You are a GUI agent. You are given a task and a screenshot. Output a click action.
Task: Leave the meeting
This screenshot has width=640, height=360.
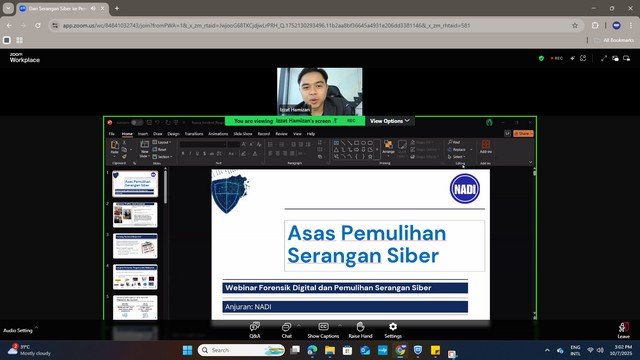(623, 330)
